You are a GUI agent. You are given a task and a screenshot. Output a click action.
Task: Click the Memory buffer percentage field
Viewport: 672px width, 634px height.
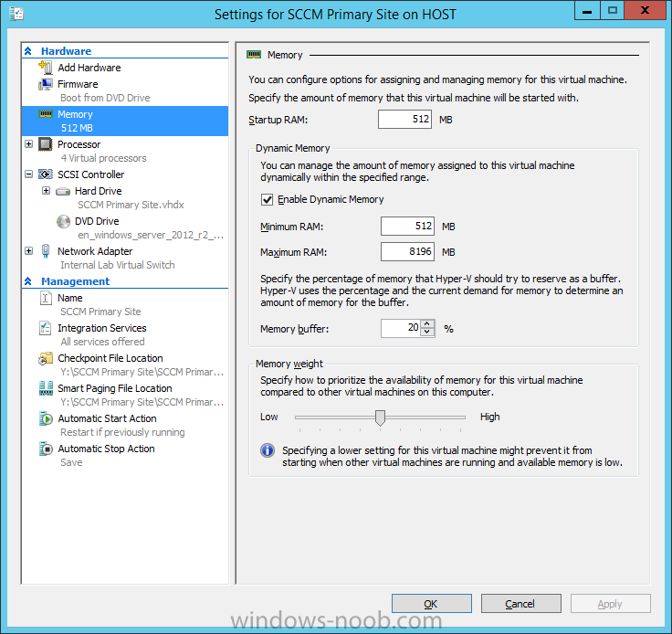click(401, 328)
